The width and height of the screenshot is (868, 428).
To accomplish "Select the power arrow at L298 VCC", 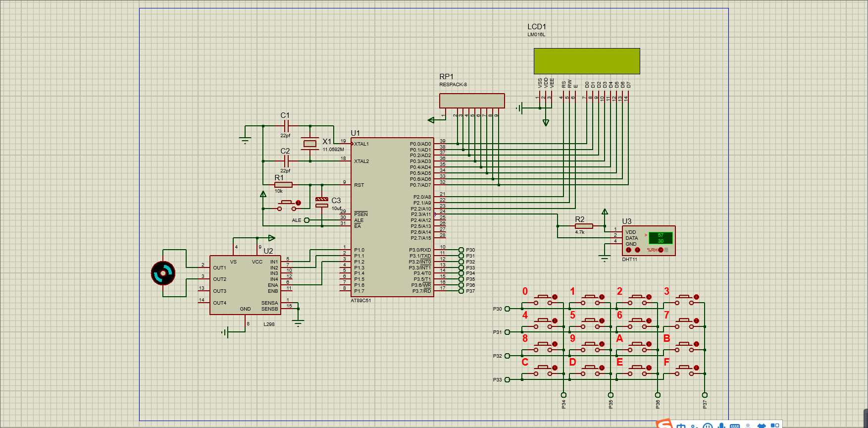I will (271, 238).
